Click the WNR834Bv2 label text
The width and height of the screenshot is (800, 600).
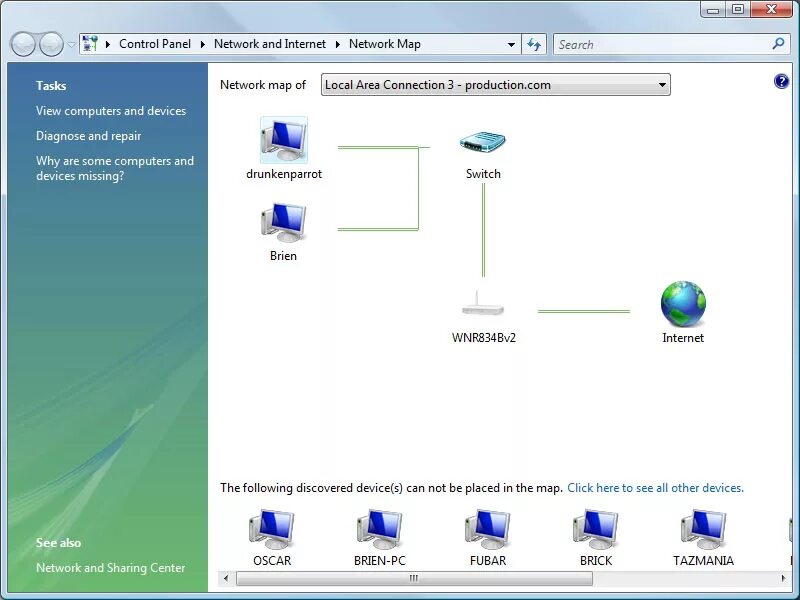coord(484,338)
